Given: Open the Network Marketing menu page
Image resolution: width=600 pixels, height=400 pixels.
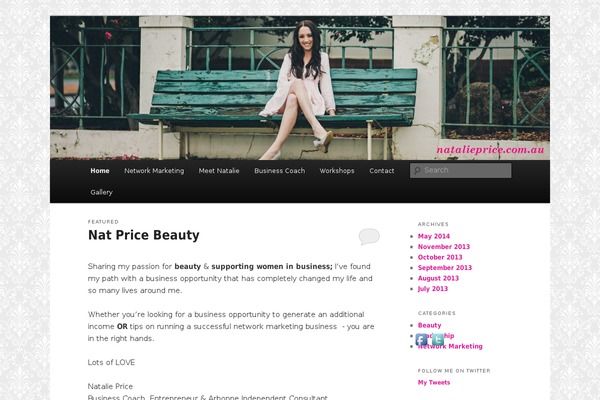Looking at the screenshot, I should pyautogui.click(x=154, y=171).
